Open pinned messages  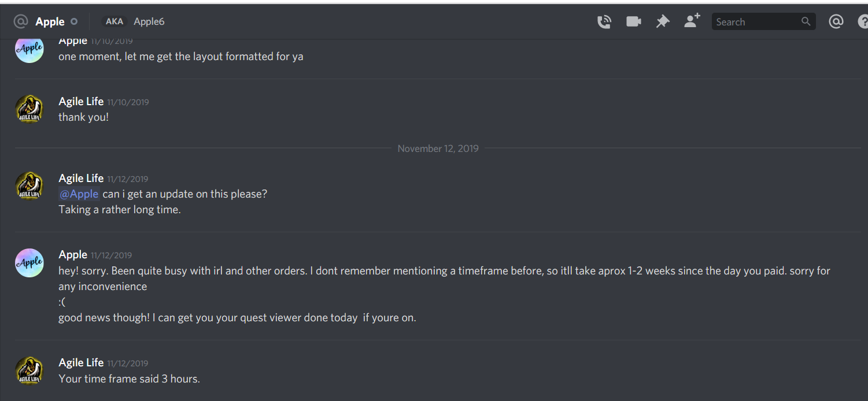663,22
